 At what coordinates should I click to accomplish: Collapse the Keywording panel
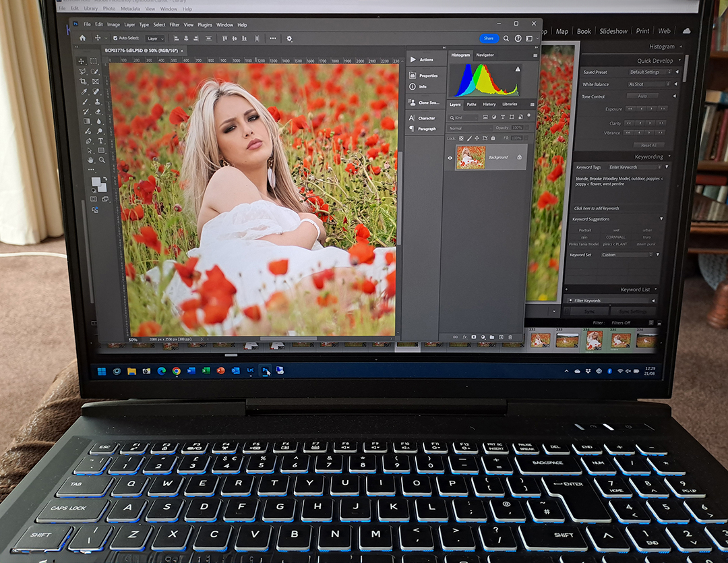click(669, 156)
